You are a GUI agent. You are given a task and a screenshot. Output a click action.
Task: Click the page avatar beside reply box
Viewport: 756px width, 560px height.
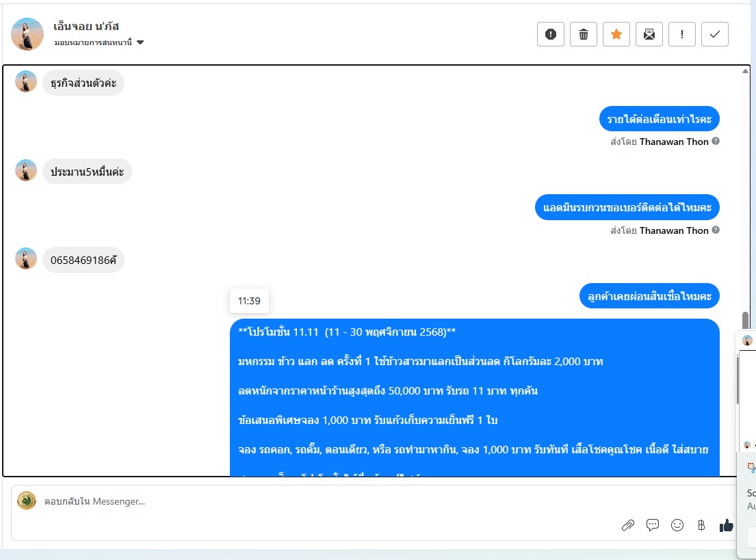[x=27, y=501]
